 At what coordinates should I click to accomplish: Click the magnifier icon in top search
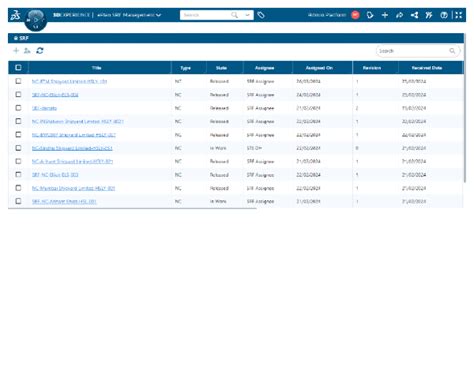point(234,15)
